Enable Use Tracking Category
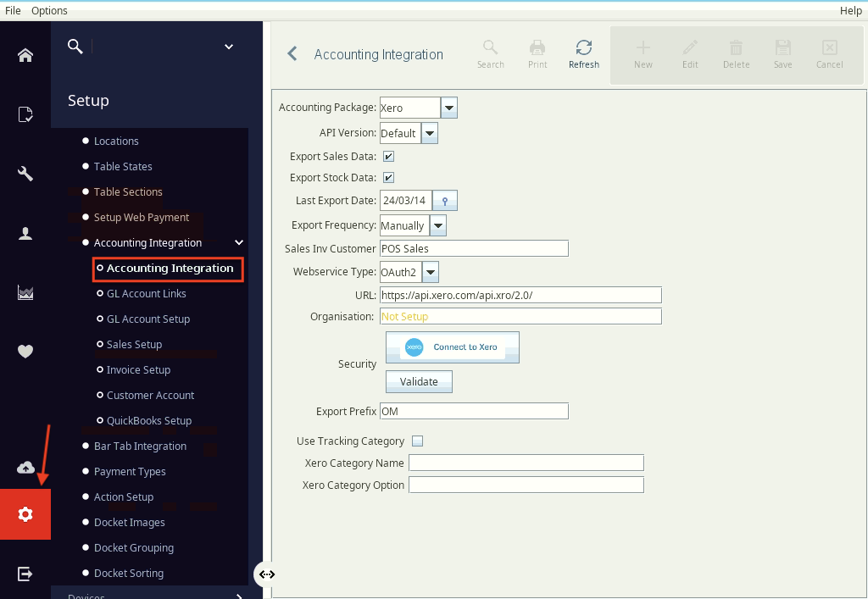 pyautogui.click(x=418, y=441)
